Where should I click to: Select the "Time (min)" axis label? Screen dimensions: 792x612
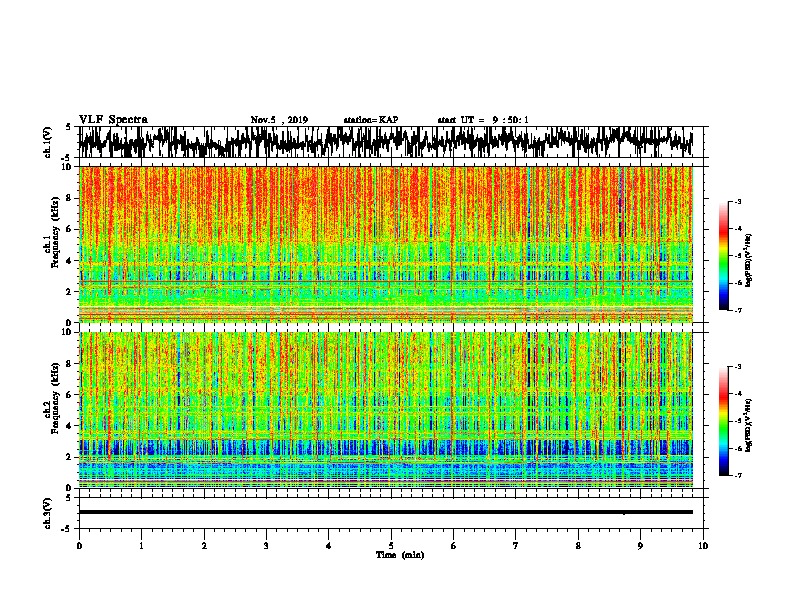[x=400, y=555]
